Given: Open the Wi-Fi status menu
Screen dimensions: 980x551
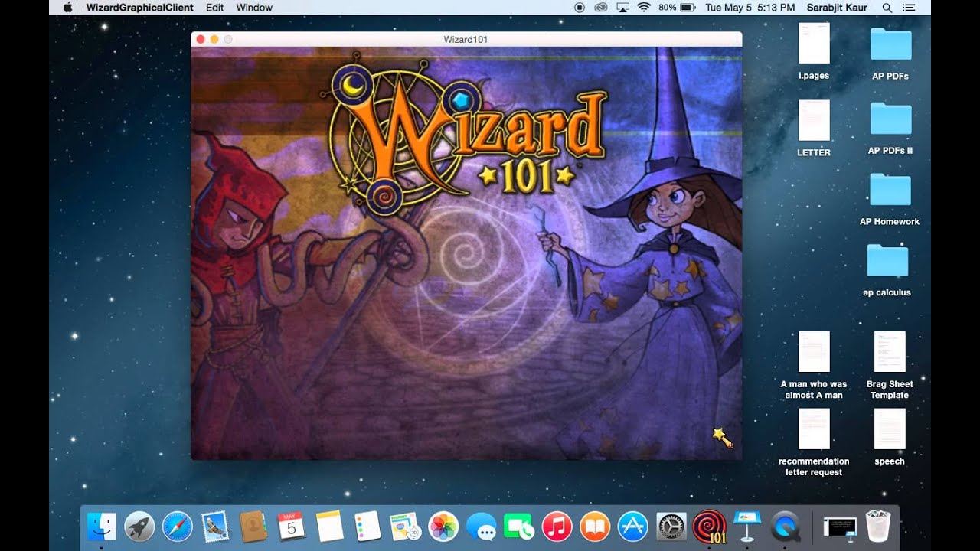Looking at the screenshot, I should [x=644, y=8].
